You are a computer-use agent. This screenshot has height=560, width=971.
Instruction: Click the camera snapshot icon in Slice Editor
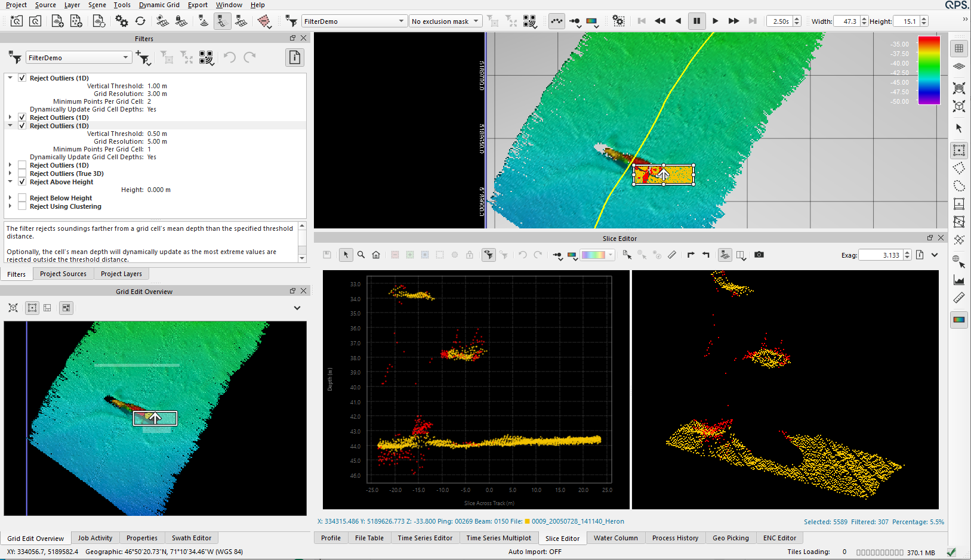tap(759, 255)
